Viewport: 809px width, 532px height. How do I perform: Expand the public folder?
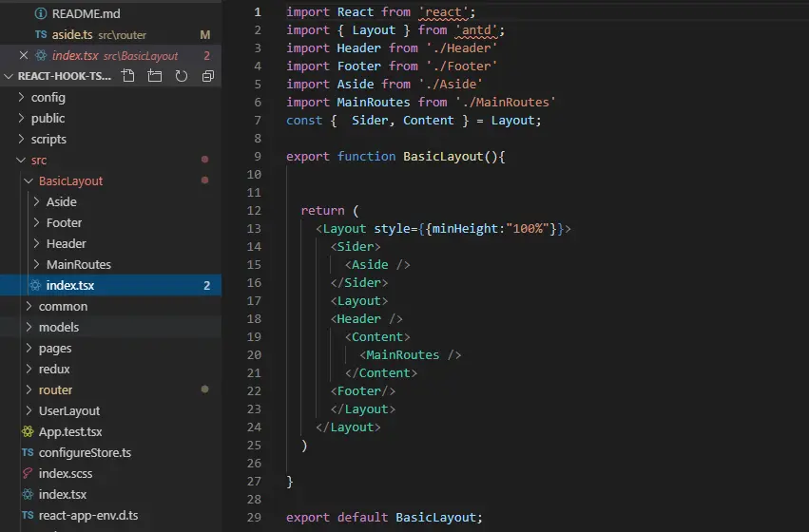tap(21, 118)
